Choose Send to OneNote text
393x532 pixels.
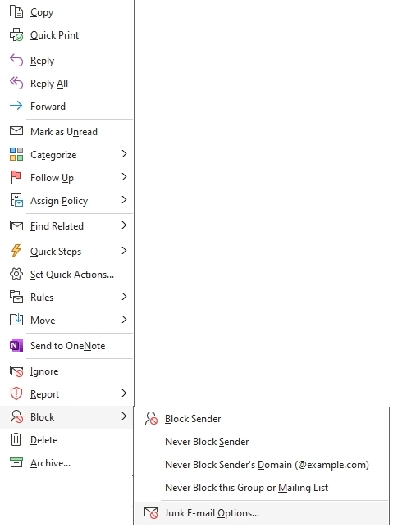point(68,346)
